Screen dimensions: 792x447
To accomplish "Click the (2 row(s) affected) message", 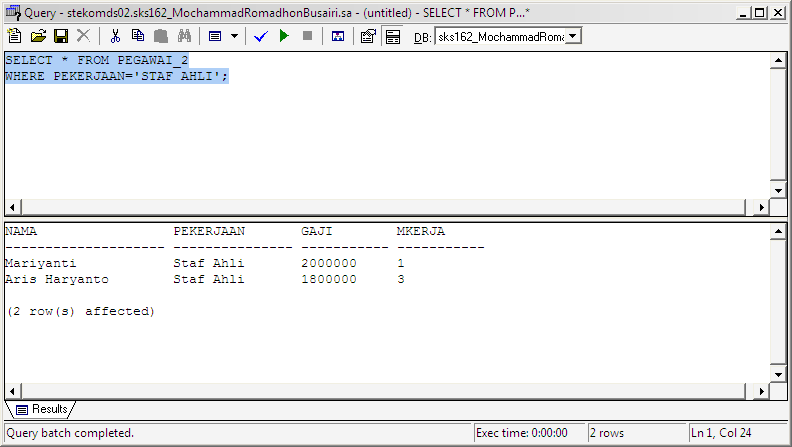I will [x=81, y=311].
